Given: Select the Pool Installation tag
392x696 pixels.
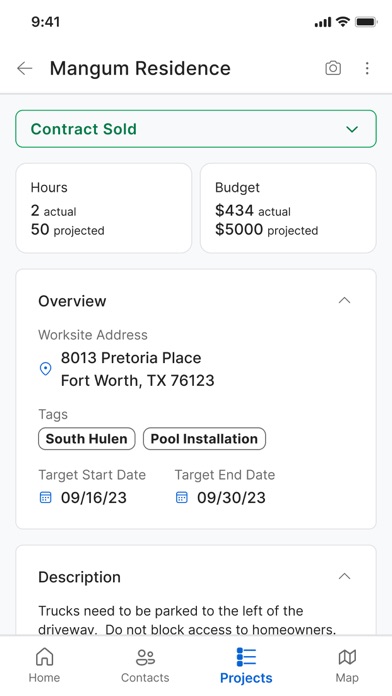Looking at the screenshot, I should [204, 439].
